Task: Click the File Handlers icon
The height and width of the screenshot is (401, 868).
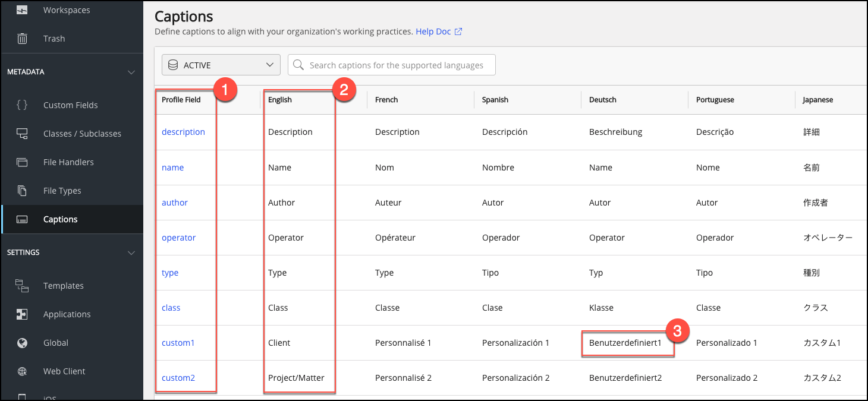Action: pos(22,162)
